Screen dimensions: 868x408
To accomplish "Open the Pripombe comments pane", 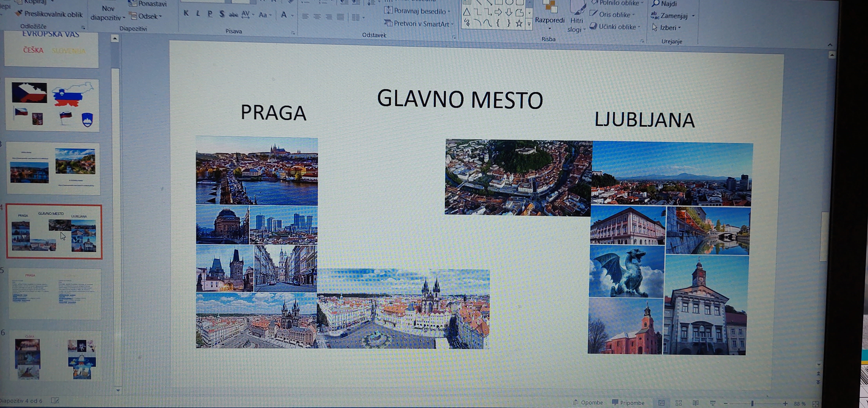I will pos(628,403).
